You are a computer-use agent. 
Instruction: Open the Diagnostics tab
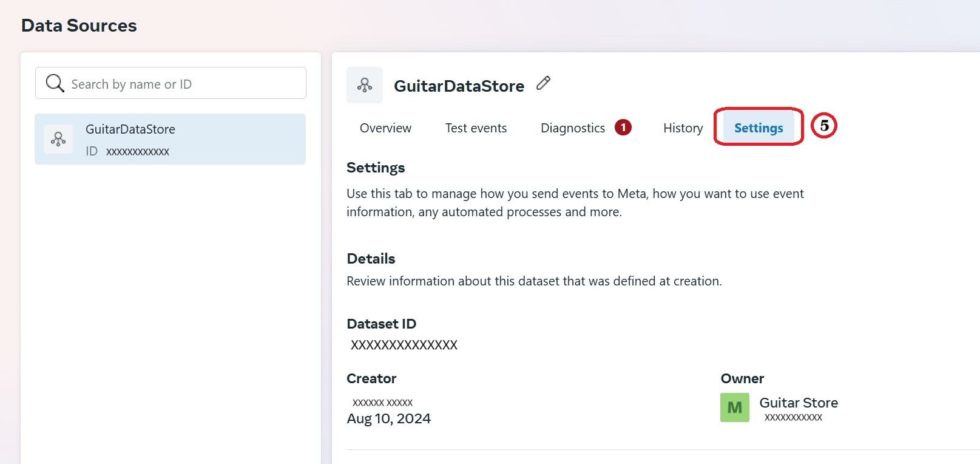tap(573, 128)
